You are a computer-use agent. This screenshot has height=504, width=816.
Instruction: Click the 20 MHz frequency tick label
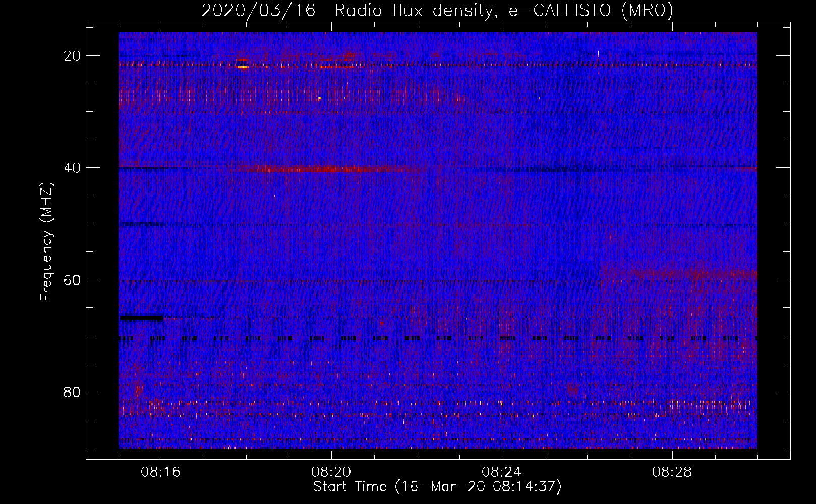click(x=72, y=56)
